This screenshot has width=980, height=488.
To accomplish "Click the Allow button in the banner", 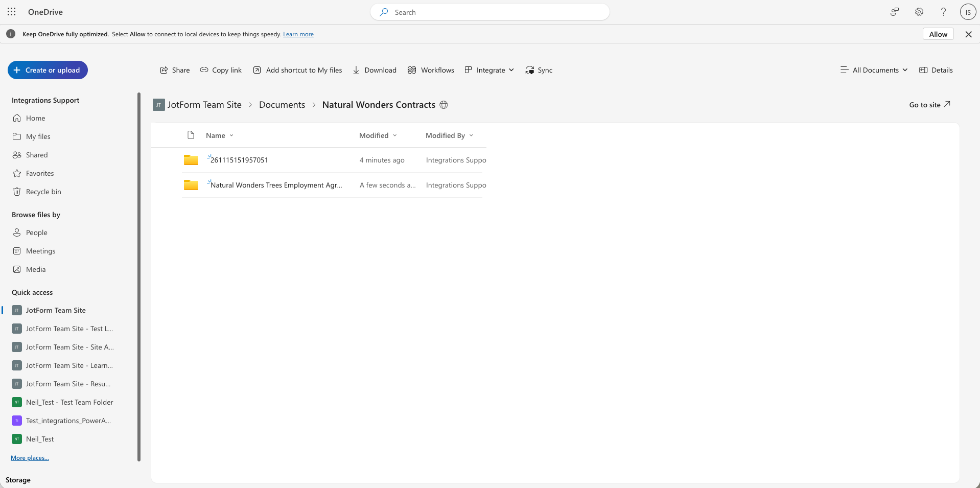I will (938, 34).
